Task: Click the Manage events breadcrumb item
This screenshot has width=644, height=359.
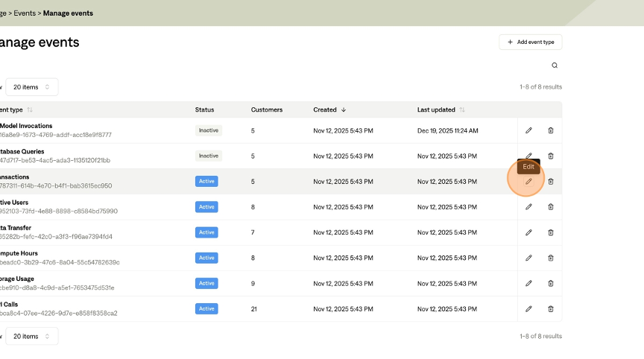Action: coord(68,13)
